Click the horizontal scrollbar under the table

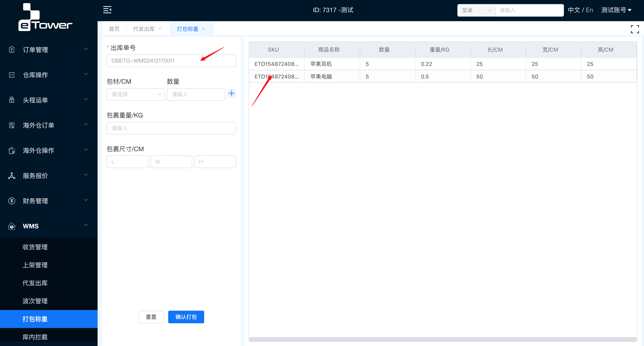pyautogui.click(x=443, y=339)
